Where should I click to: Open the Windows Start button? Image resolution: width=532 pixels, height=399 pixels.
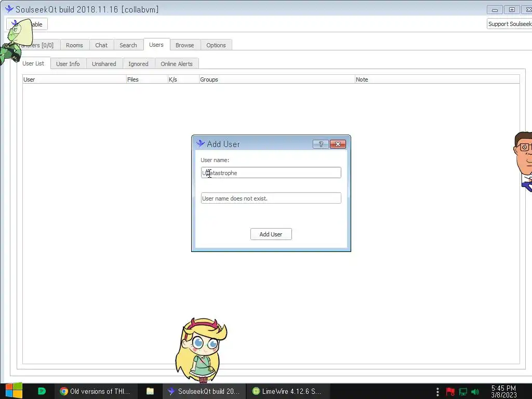coord(14,391)
